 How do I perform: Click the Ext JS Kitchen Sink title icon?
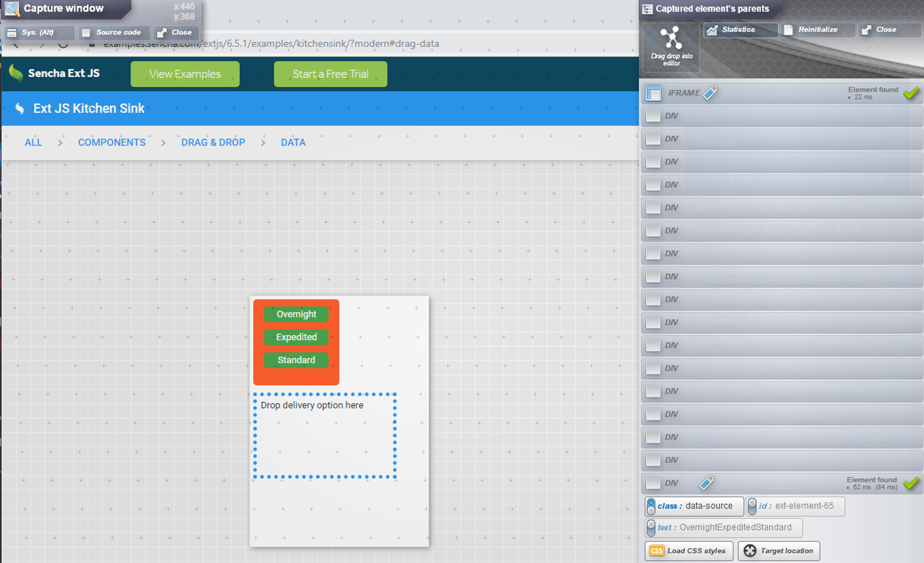pyautogui.click(x=19, y=109)
